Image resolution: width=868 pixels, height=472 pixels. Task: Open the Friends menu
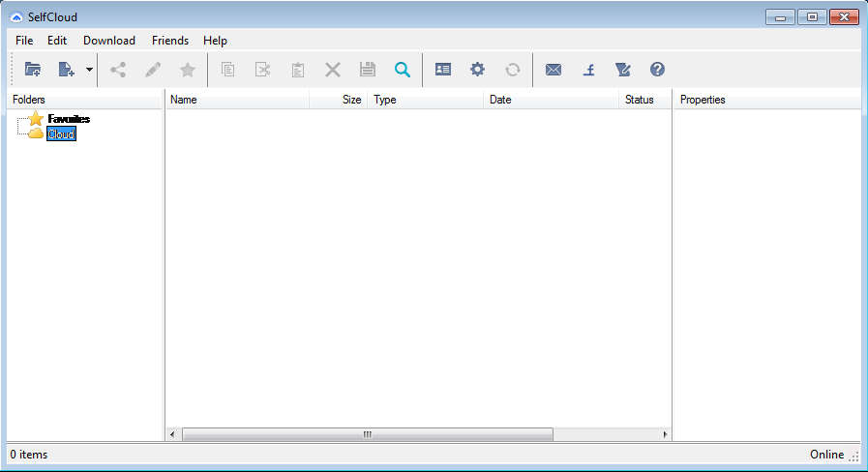[x=170, y=41]
